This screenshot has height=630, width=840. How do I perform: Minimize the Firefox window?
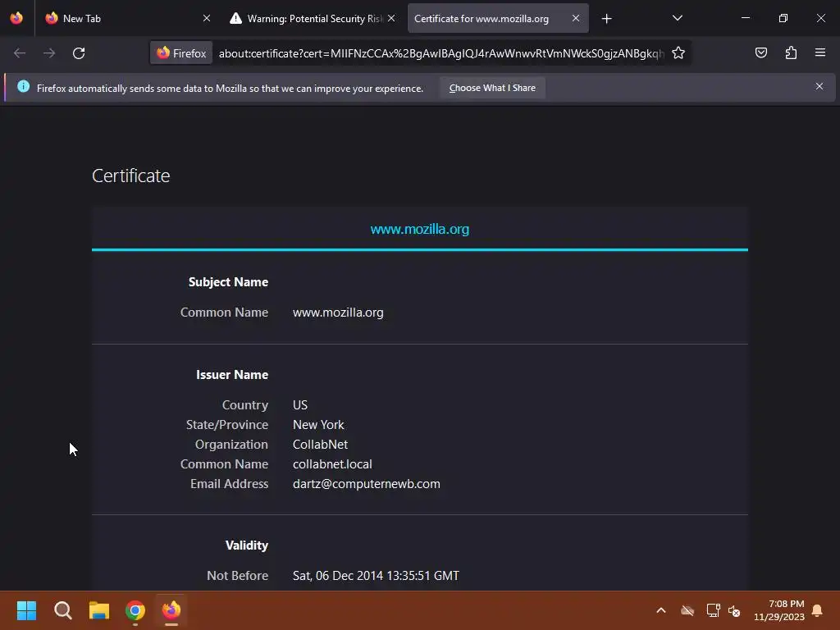pyautogui.click(x=745, y=18)
